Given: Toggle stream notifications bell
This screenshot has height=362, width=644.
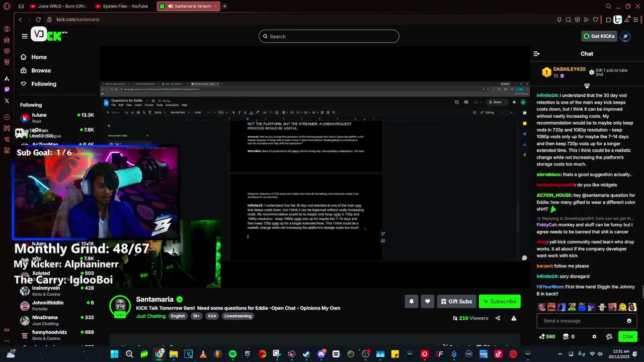Looking at the screenshot, I should pos(411,301).
